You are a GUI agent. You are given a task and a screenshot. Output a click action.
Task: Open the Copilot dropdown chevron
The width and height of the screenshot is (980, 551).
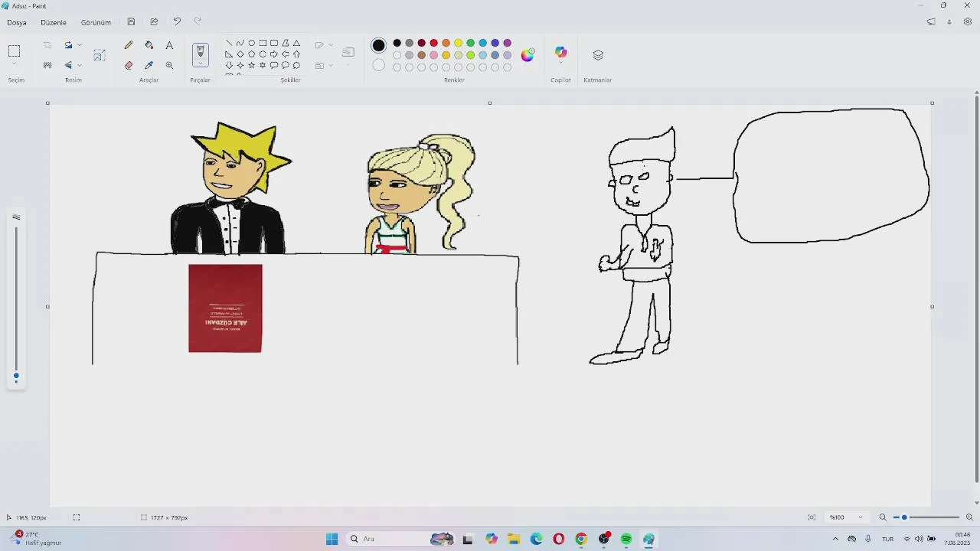click(560, 64)
